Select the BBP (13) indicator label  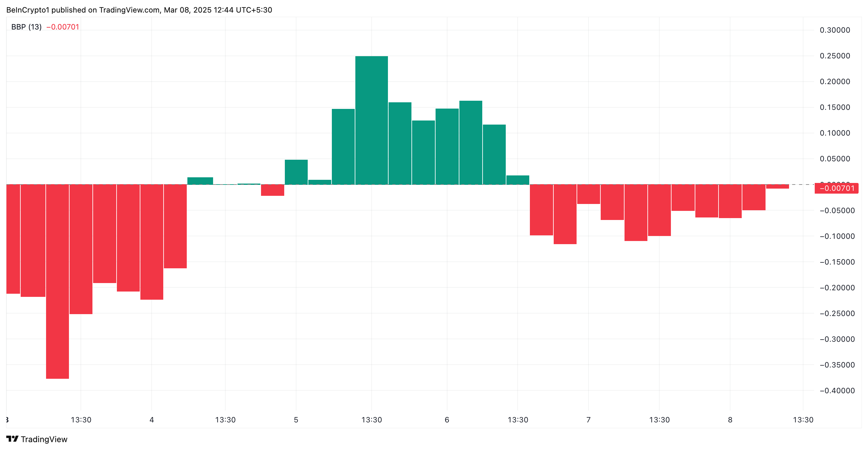[26, 27]
